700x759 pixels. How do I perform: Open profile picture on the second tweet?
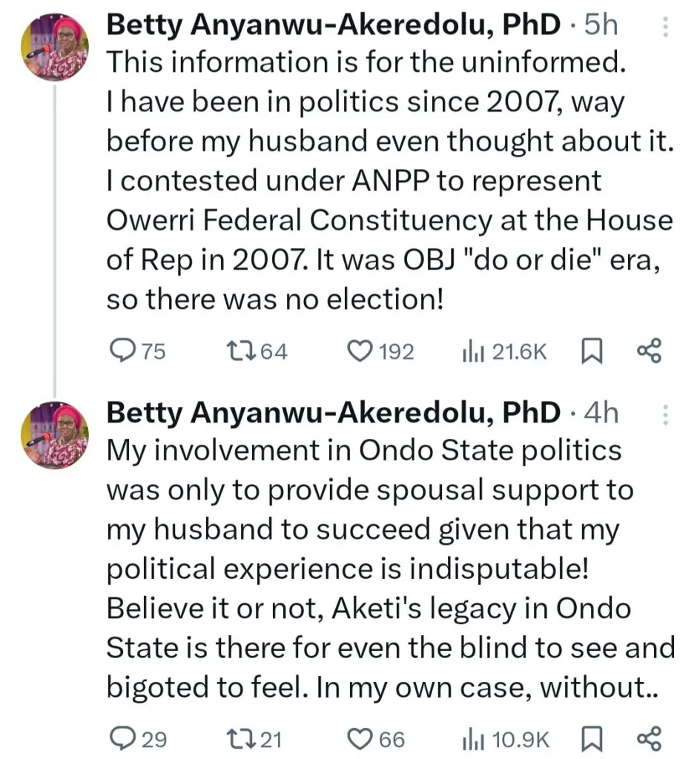[54, 435]
